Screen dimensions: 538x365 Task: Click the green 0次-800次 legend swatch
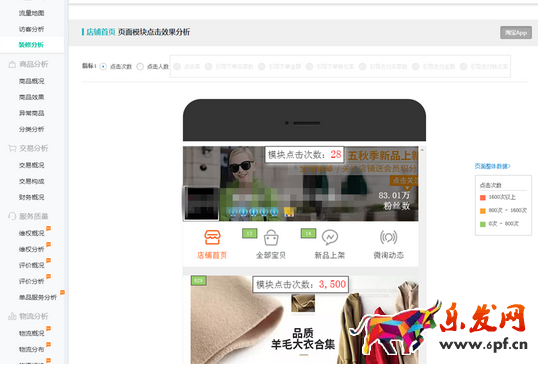tap(483, 224)
